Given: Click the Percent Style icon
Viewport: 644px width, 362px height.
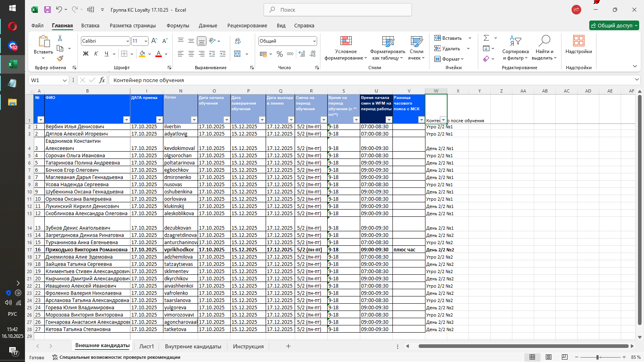Looking at the screenshot, I should [280, 54].
